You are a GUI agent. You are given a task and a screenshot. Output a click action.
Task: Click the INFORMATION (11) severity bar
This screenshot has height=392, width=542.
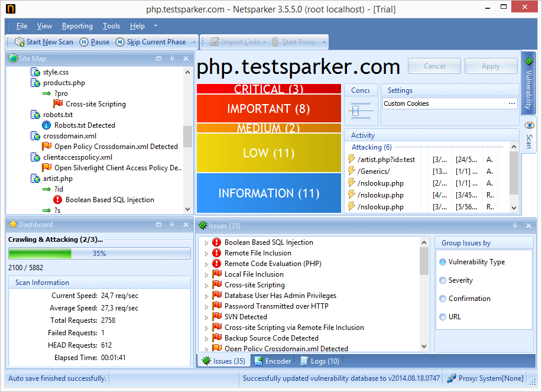click(269, 193)
